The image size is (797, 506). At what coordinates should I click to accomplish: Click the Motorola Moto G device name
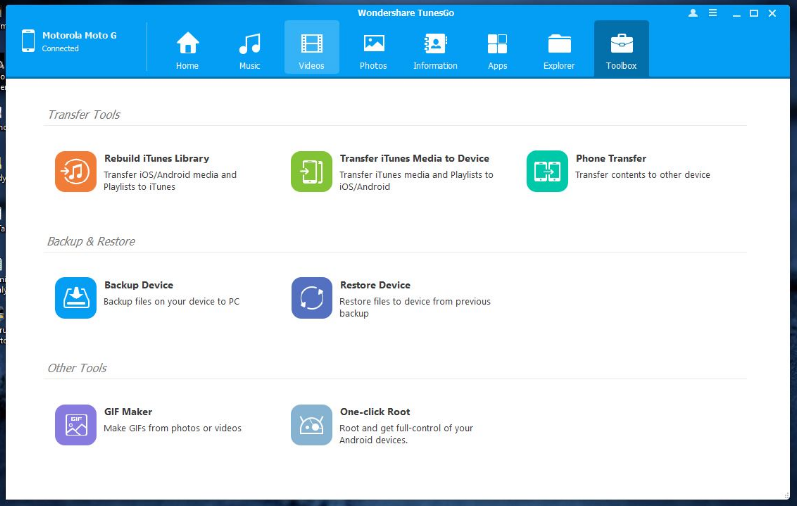pyautogui.click(x=79, y=35)
